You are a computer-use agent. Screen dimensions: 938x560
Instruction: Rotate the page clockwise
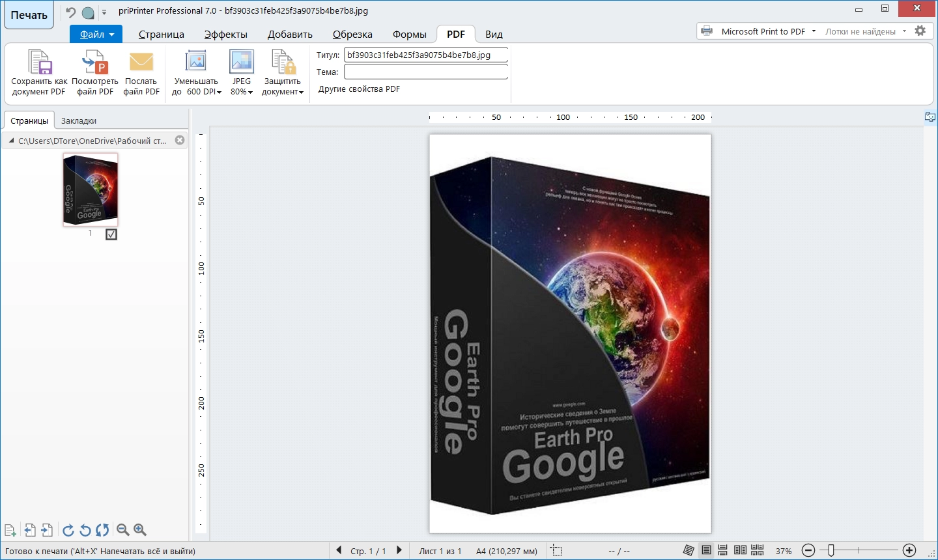point(68,530)
